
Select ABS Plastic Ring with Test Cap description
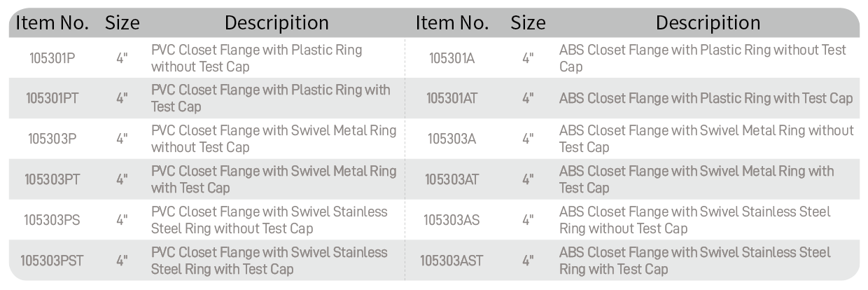(706, 99)
